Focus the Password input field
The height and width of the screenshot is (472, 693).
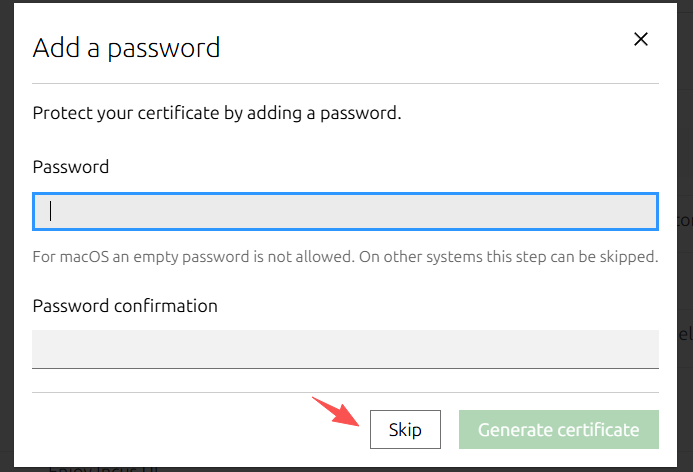(x=345, y=211)
